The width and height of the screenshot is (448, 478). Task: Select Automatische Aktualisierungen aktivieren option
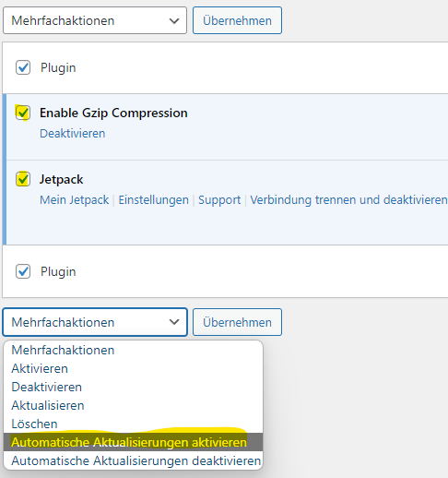tap(133, 442)
